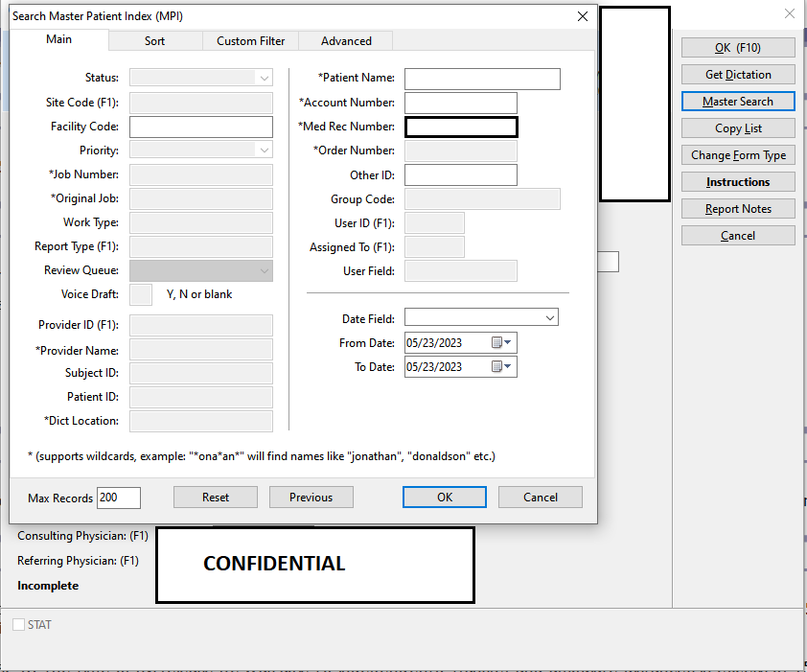Click the User ID (F1) field
This screenshot has height=672, width=807.
click(x=434, y=223)
